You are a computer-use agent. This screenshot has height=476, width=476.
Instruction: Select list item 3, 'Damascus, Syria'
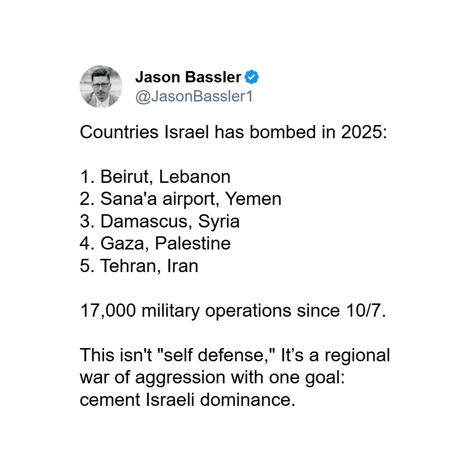[160, 221]
